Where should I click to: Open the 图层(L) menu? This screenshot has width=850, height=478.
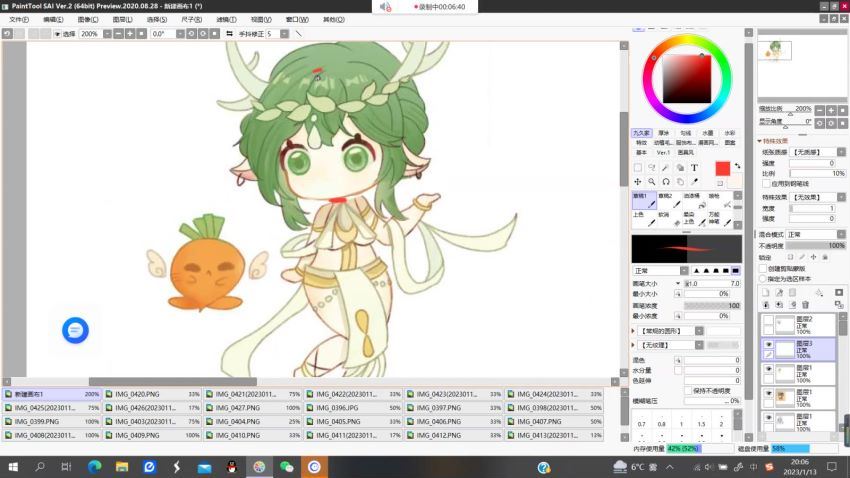pyautogui.click(x=123, y=20)
